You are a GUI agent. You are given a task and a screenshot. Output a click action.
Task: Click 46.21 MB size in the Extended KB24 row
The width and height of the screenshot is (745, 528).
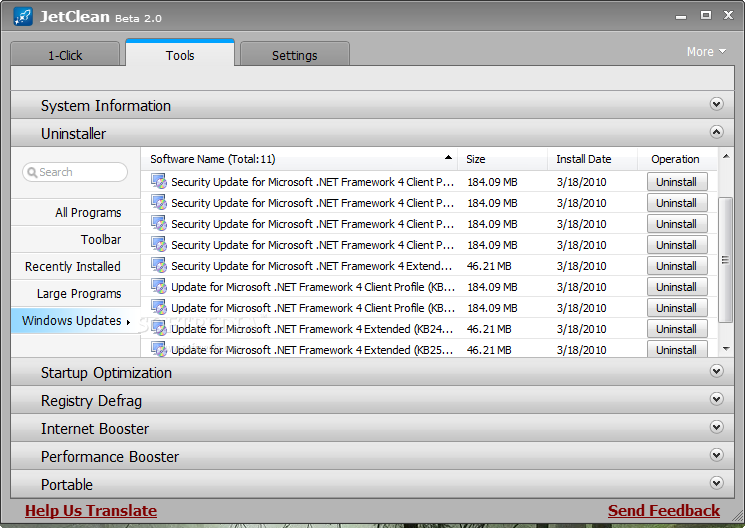(x=489, y=328)
